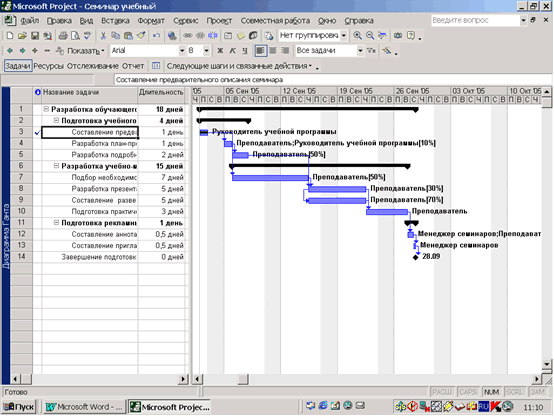Viewport: 554px width, 416px height.
Task: Toggle AutoFilter
Action: point(371,51)
